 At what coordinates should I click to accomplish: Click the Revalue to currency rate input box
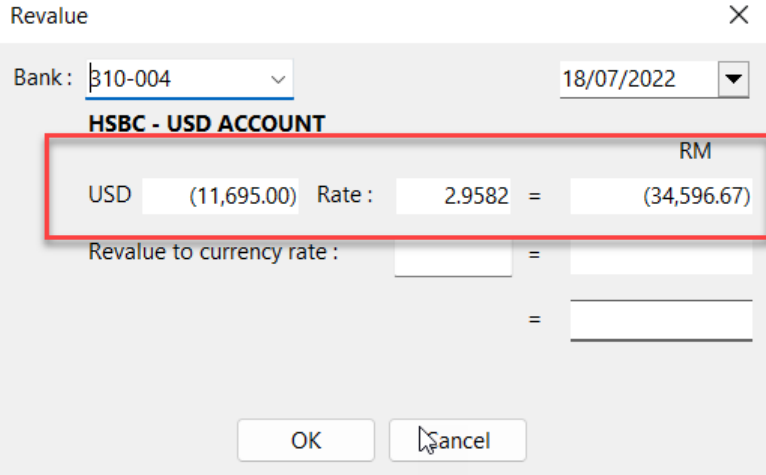[454, 255]
